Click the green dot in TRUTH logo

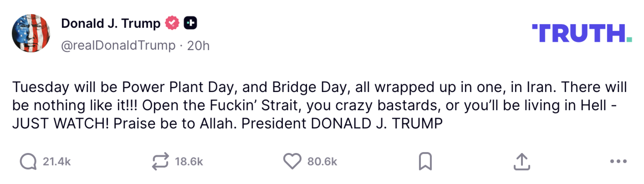pyautogui.click(x=629, y=40)
